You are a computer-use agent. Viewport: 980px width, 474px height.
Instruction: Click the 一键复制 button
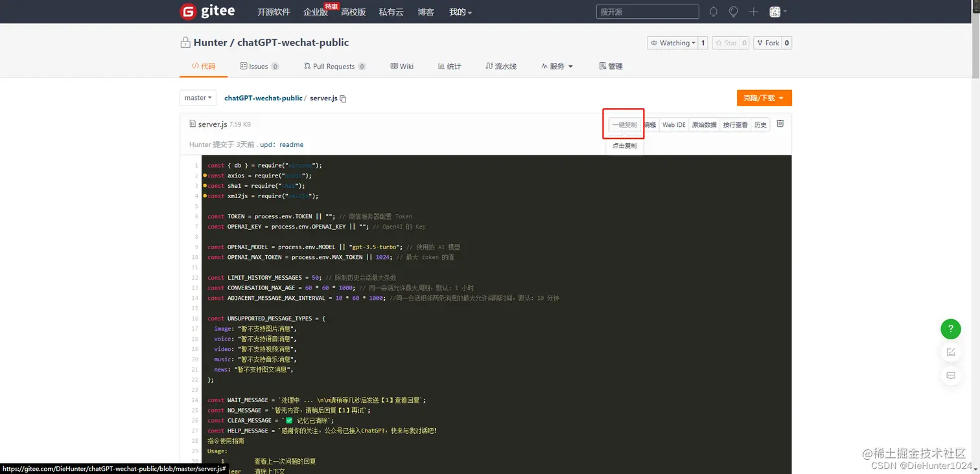(624, 124)
